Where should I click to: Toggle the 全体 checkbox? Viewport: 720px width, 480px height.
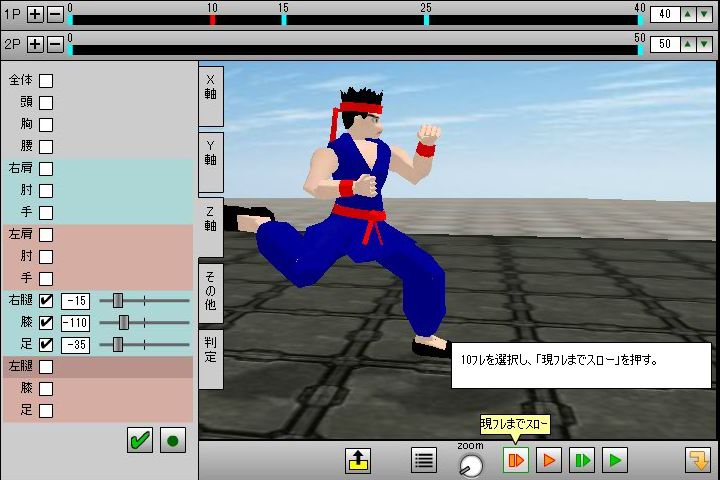pos(46,81)
